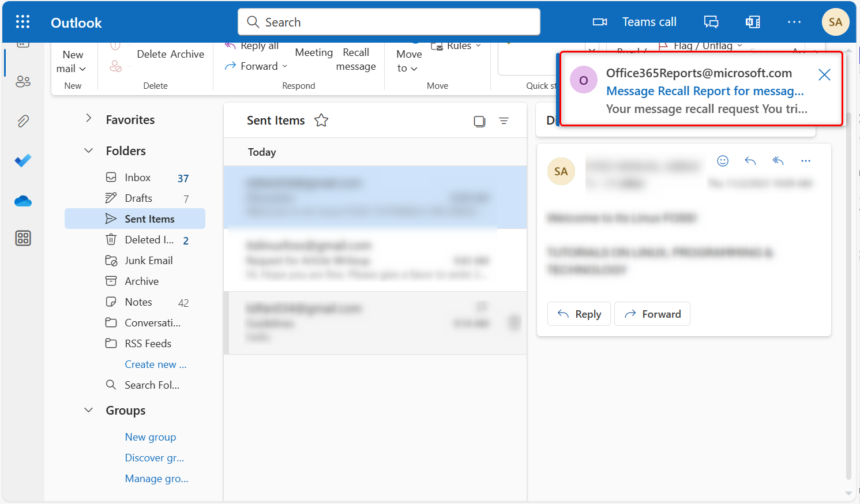Click the Manage groups link
860x504 pixels.
tap(156, 479)
